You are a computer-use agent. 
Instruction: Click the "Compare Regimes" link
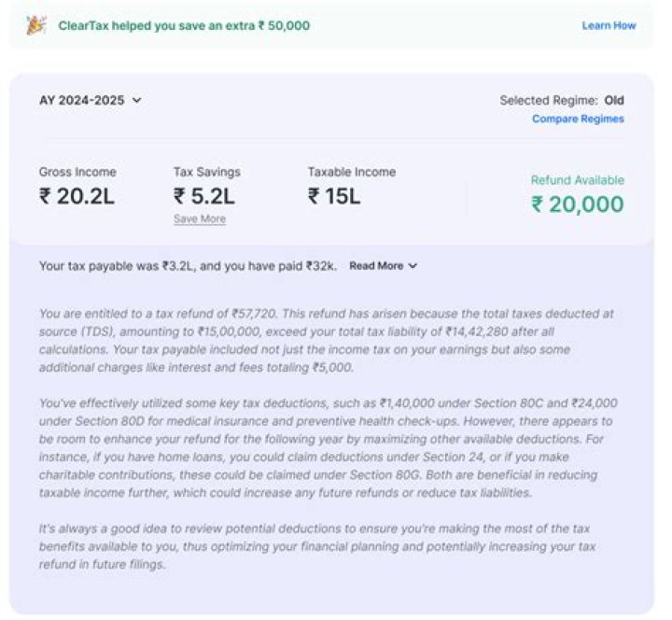pyautogui.click(x=578, y=119)
